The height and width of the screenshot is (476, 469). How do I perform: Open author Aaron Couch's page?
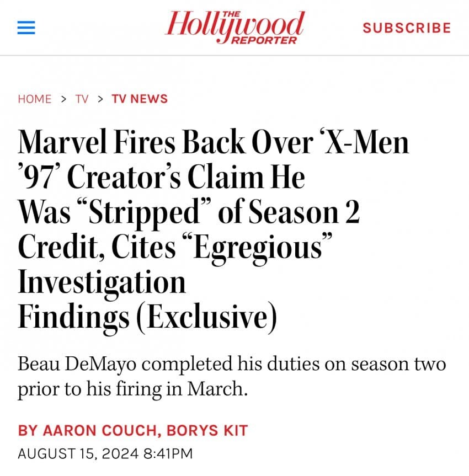tap(89, 430)
